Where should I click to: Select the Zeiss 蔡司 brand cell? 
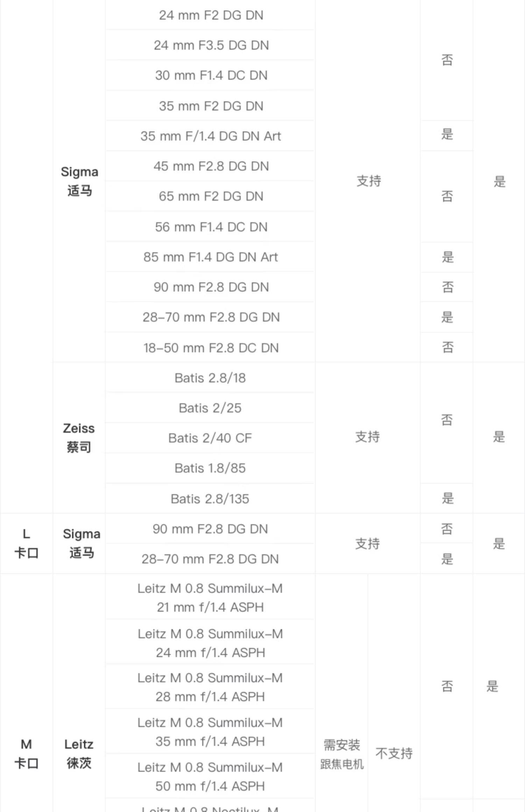click(79, 437)
